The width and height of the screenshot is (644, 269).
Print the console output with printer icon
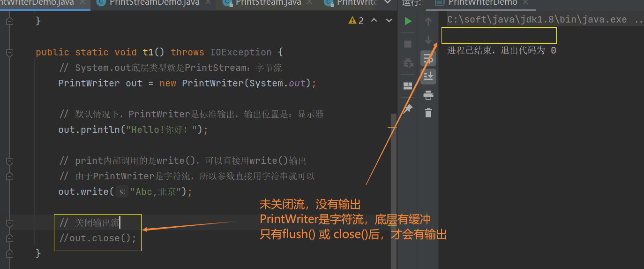tap(428, 95)
